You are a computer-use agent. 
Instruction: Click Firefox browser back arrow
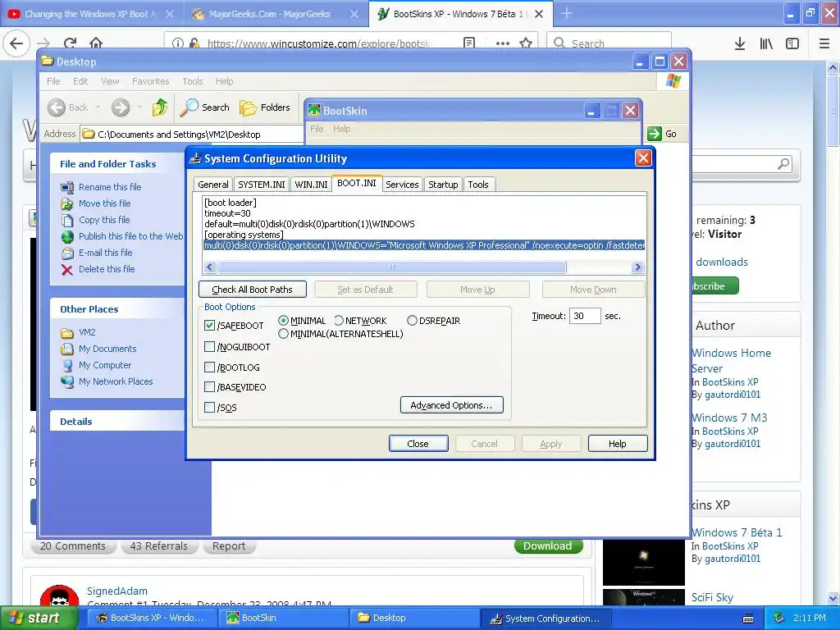click(16, 43)
